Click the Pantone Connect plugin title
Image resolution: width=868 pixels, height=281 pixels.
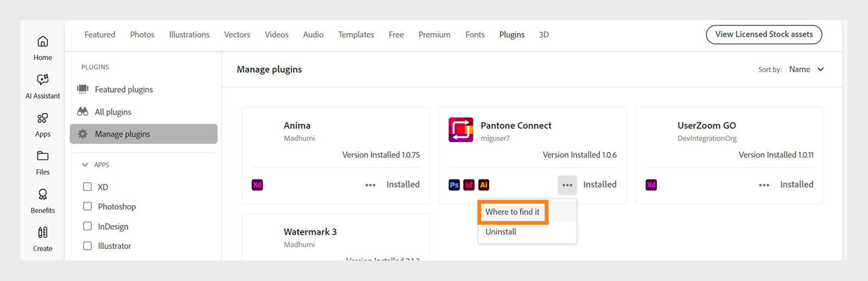516,125
